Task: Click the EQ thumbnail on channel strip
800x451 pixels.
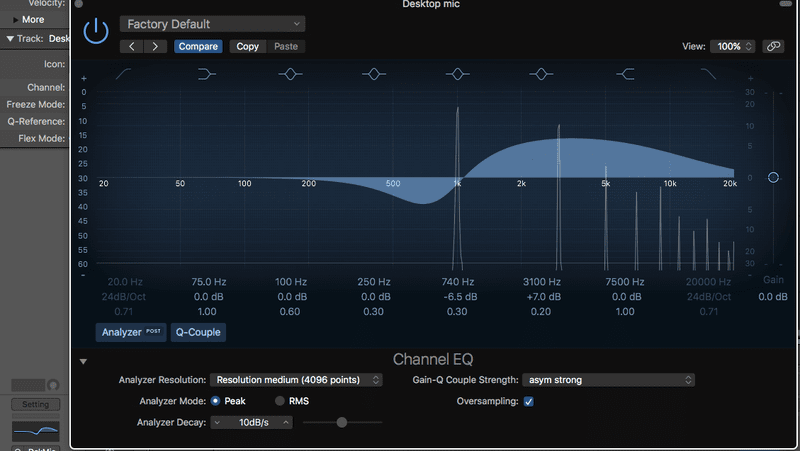Action: coord(36,432)
